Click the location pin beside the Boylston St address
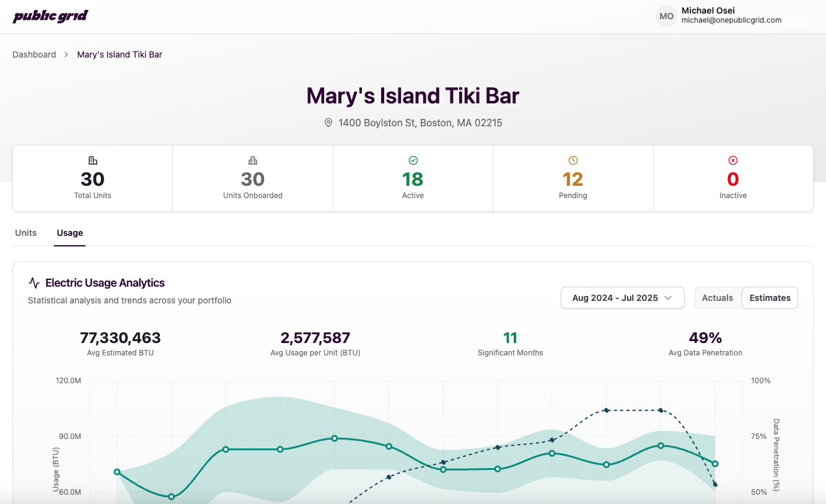 tap(328, 123)
